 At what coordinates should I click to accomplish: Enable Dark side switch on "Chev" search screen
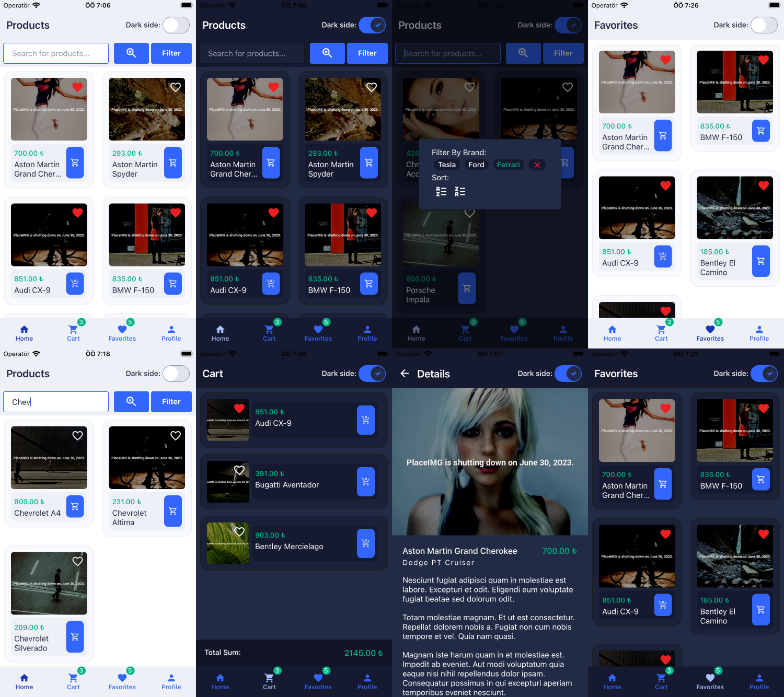(x=176, y=374)
